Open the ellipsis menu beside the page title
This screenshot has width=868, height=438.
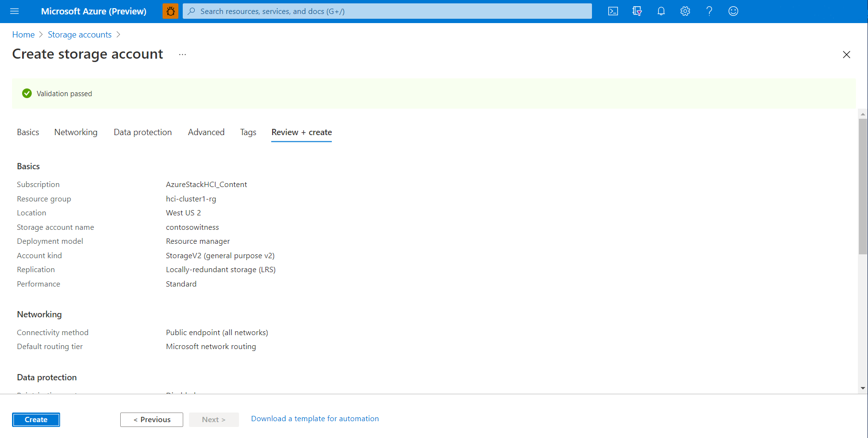pos(182,54)
